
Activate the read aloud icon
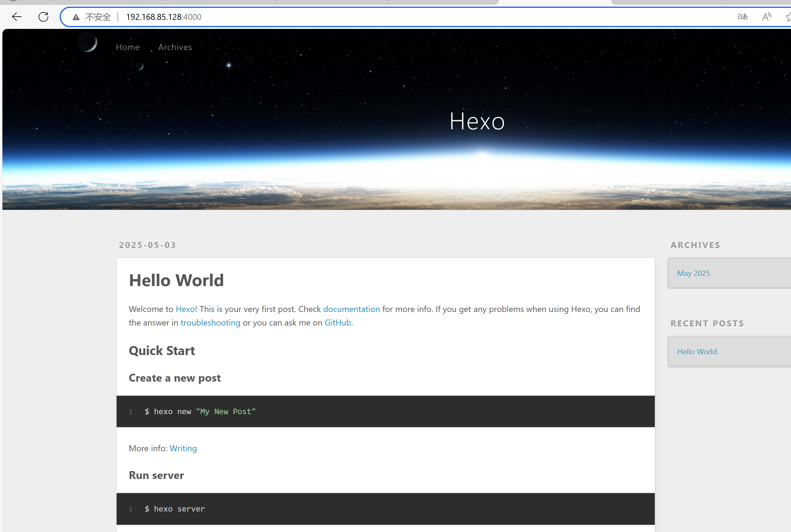coord(767,17)
